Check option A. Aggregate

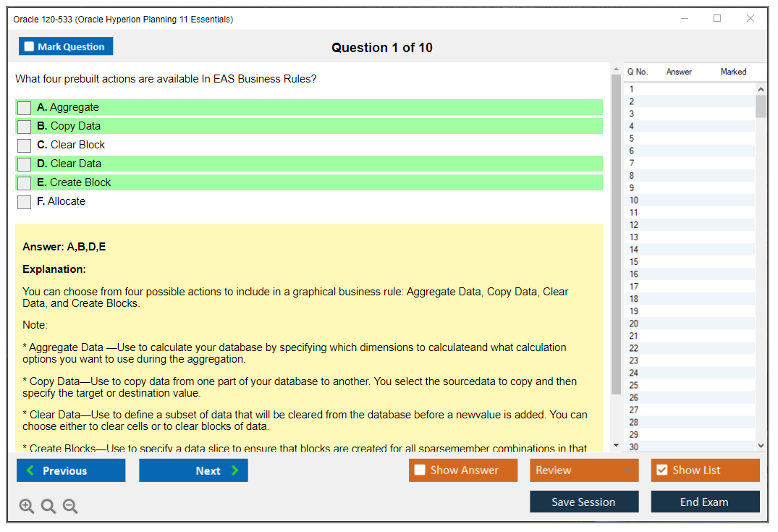pyautogui.click(x=25, y=108)
